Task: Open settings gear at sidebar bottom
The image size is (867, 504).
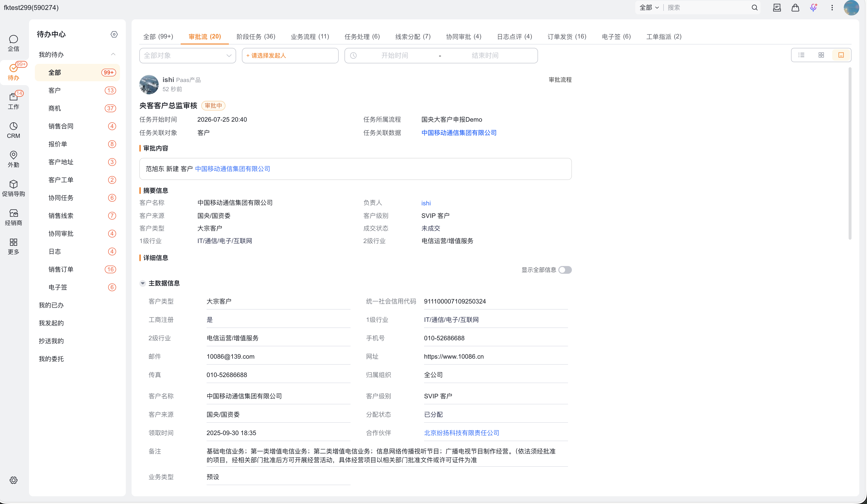Action: [x=13, y=480]
